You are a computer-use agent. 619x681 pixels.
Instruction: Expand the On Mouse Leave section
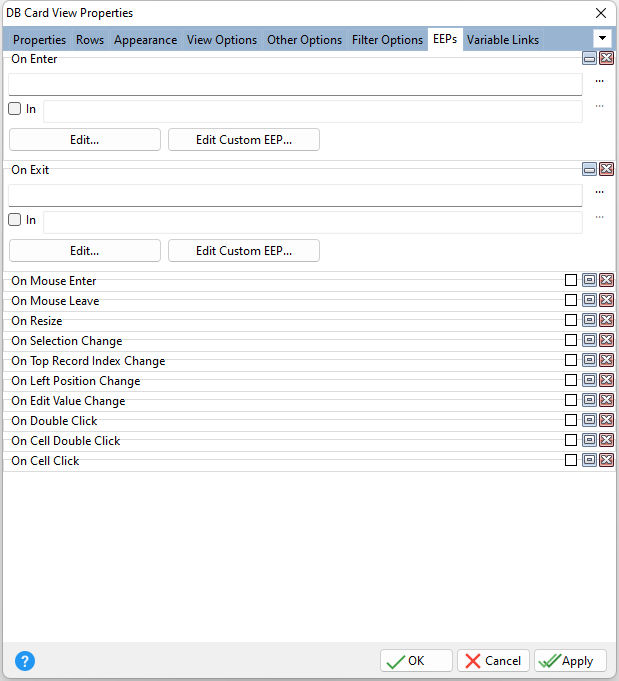589,300
